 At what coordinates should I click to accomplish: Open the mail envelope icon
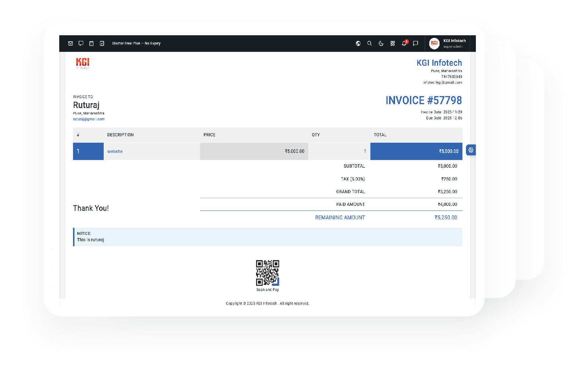pyautogui.click(x=71, y=43)
